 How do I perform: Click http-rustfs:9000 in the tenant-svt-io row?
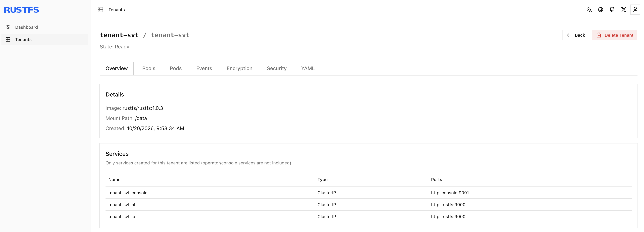pyautogui.click(x=448, y=217)
